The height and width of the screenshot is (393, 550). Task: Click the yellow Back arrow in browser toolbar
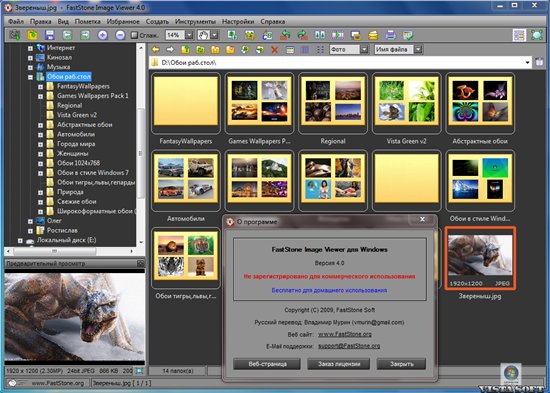pos(156,50)
